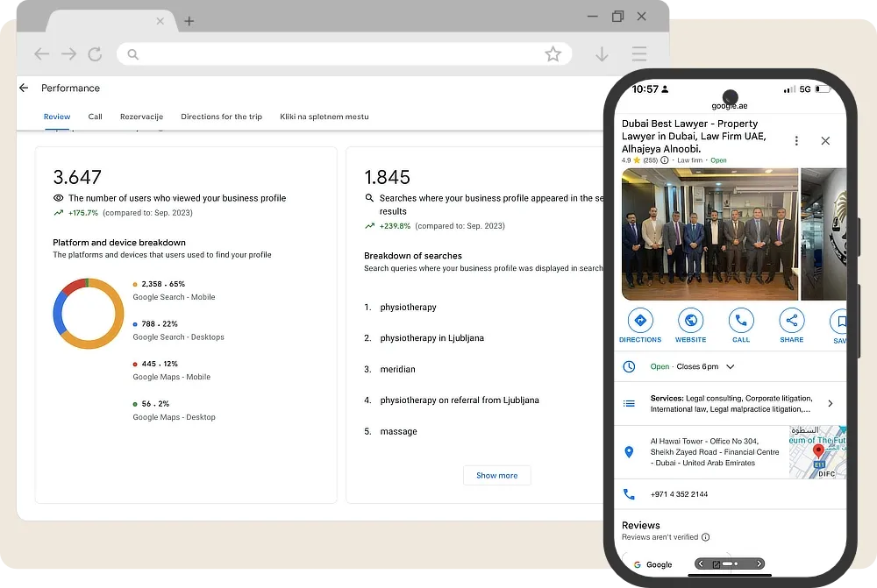Click the platform breakdown donut chart
This screenshot has width=877, height=588.
[89, 314]
